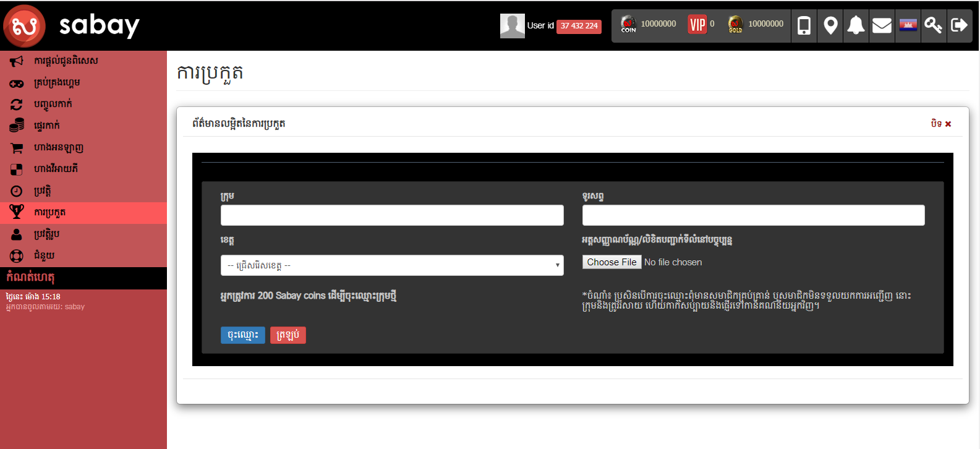The width and height of the screenshot is (980, 449).
Task: Select the trophy tournament menu item
Action: pos(49,213)
